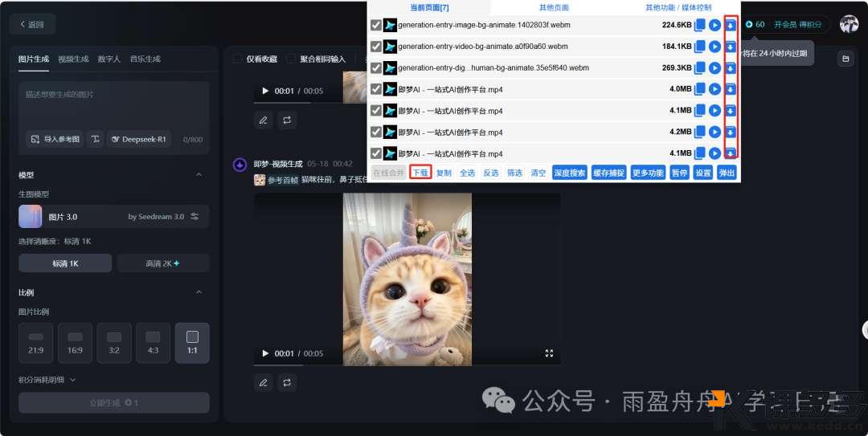
Task: Play the 4.2MB mp4 in the sniffer list
Action: point(714,132)
